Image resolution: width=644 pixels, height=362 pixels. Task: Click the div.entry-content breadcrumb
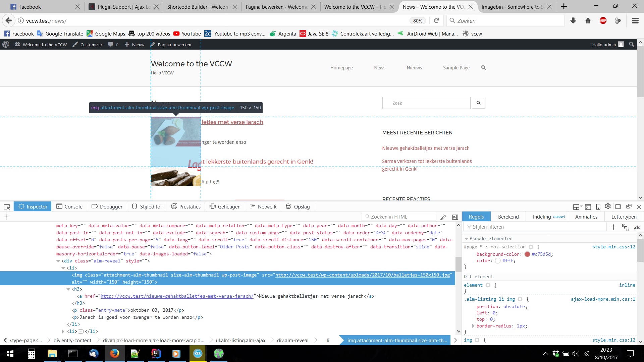pyautogui.click(x=72, y=341)
